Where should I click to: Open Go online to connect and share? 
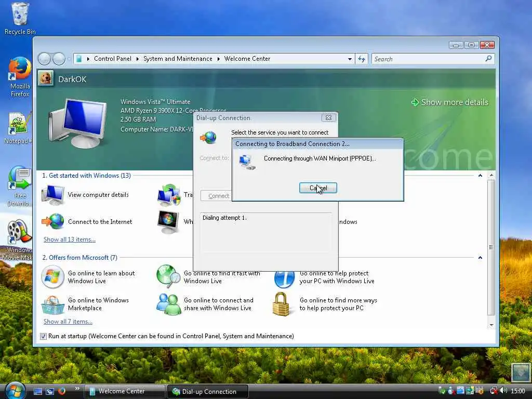pos(205,304)
